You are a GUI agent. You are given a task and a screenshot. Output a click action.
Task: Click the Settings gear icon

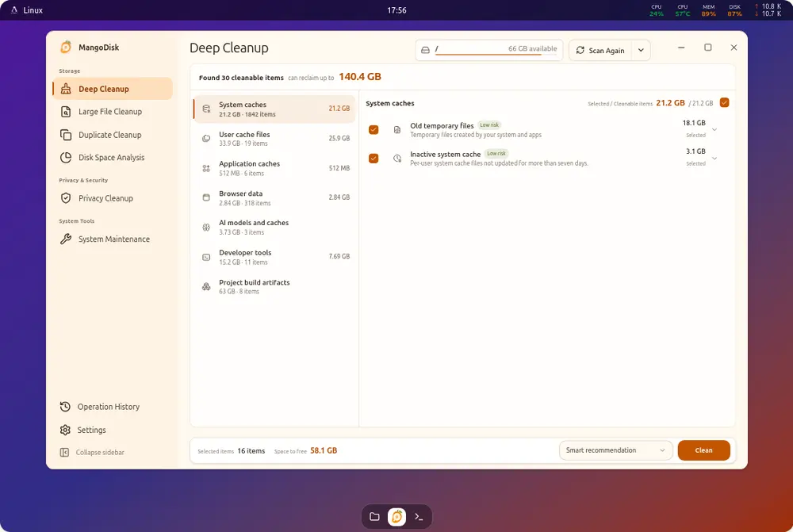pos(65,430)
